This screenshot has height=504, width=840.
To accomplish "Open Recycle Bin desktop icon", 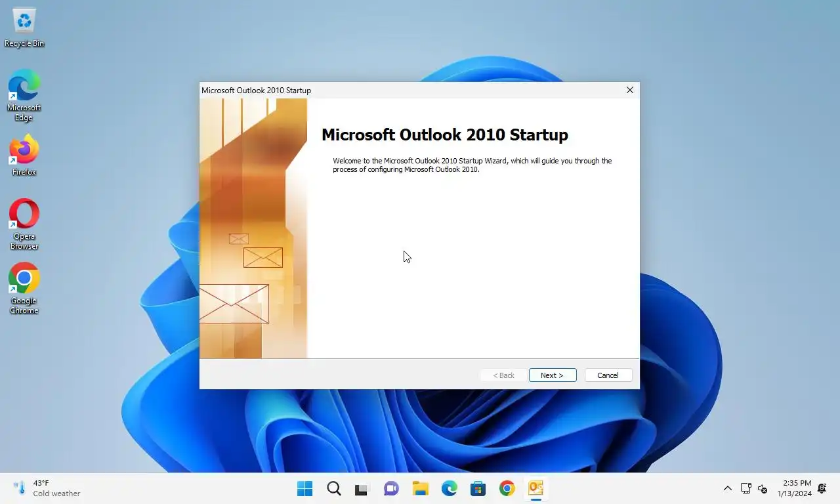I will point(24,28).
